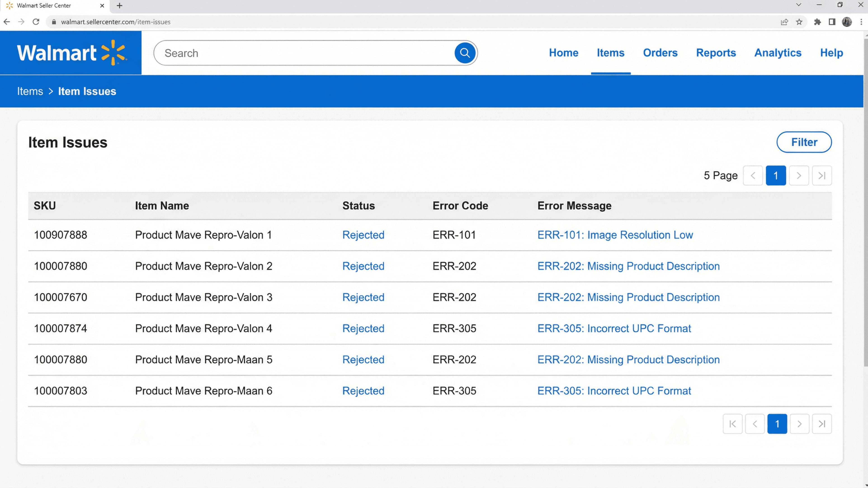
Task: Click next page arrow in bottom pagination
Action: [799, 424]
